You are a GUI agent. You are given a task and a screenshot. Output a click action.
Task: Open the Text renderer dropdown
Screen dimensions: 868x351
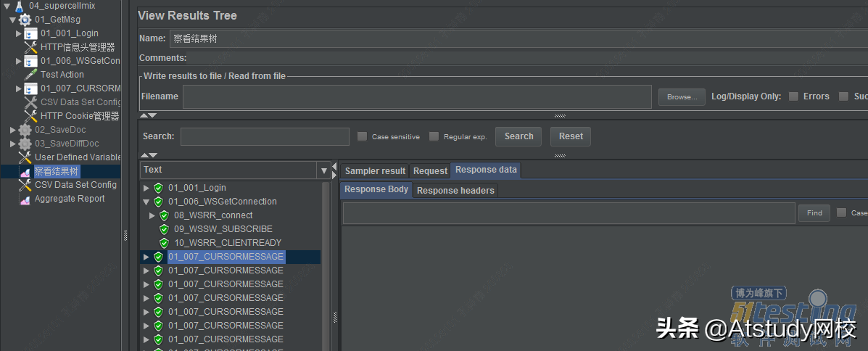[x=324, y=170]
